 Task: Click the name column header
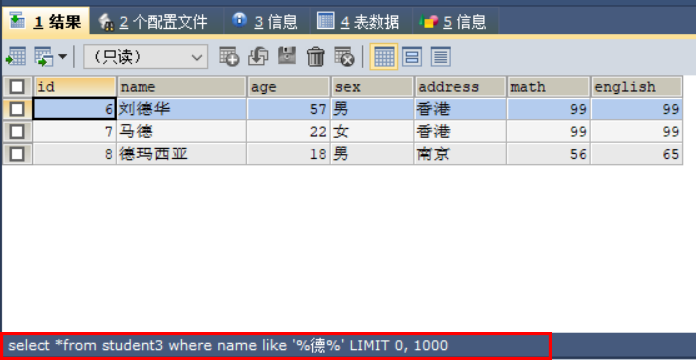click(x=182, y=87)
